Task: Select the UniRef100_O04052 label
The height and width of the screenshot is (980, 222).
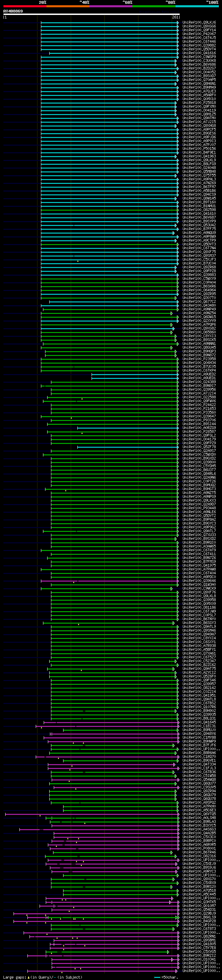Action: point(199,72)
